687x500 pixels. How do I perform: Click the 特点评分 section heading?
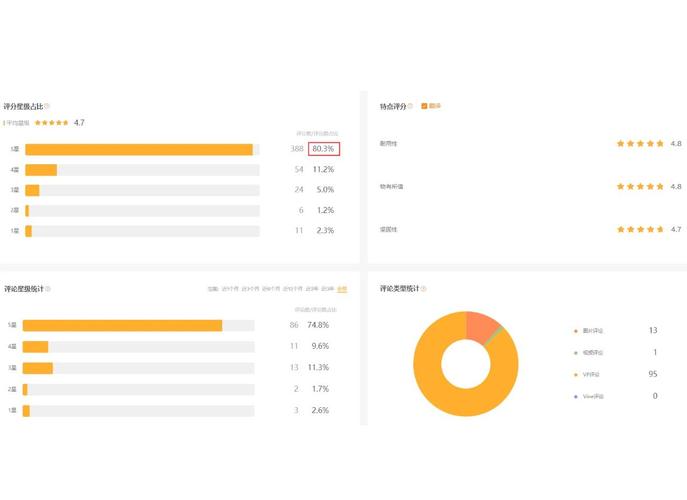coord(393,106)
